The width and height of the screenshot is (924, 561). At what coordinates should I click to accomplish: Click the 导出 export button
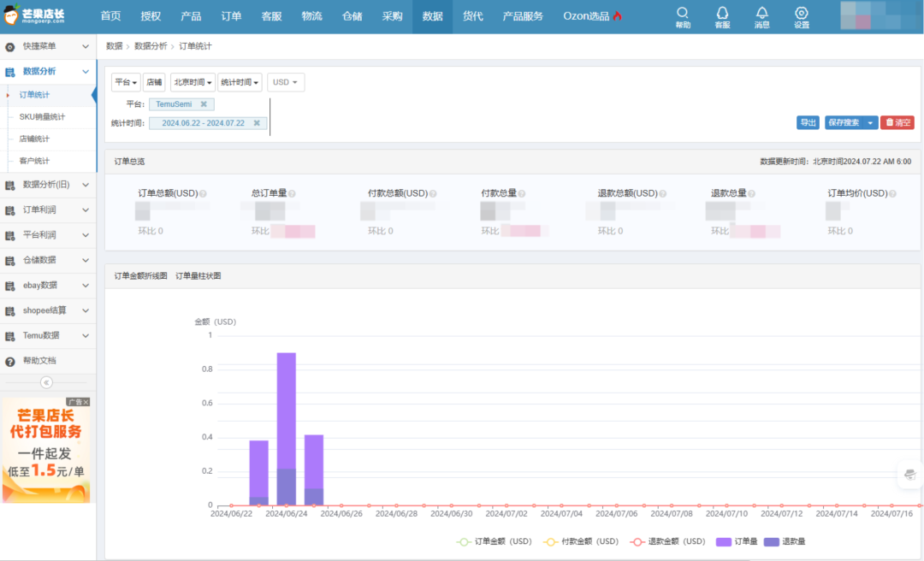point(808,122)
